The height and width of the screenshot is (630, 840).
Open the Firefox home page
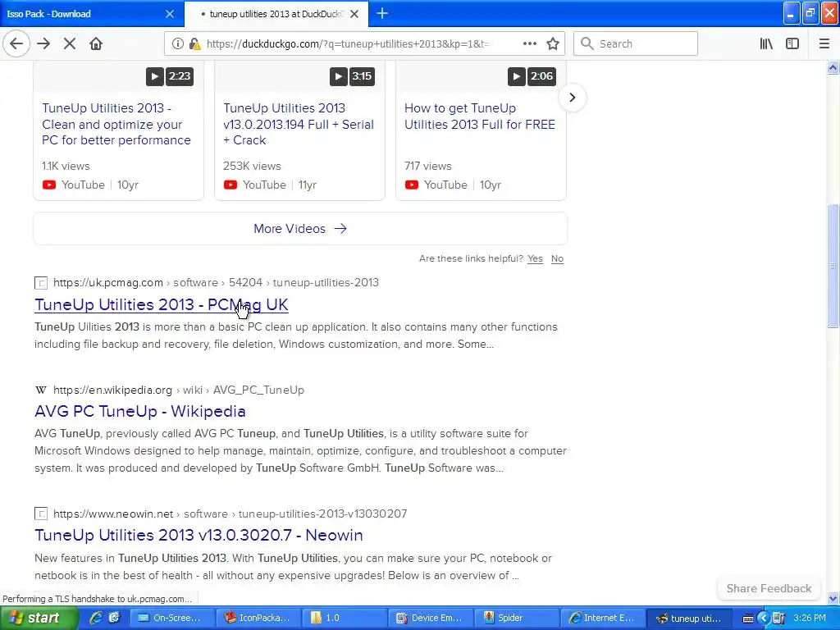coord(96,43)
